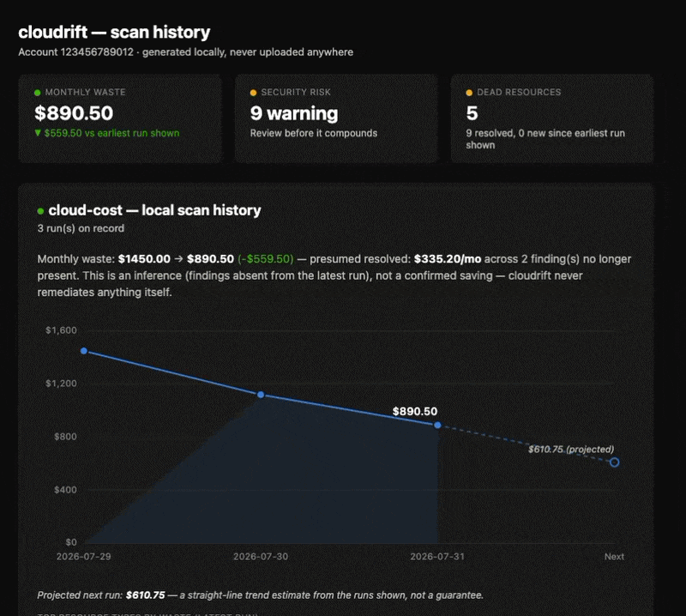
Task: Click the '2026-07-31' x-axis date label
Action: [437, 557]
